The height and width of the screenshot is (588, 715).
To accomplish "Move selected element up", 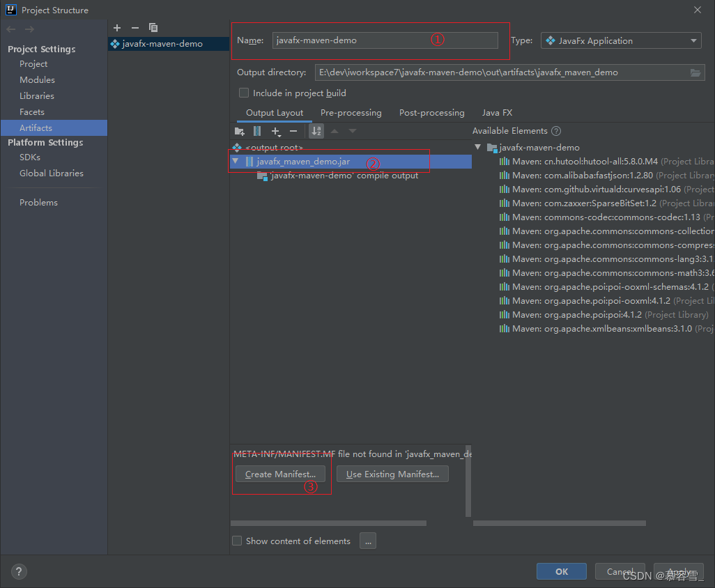I will pyautogui.click(x=335, y=131).
